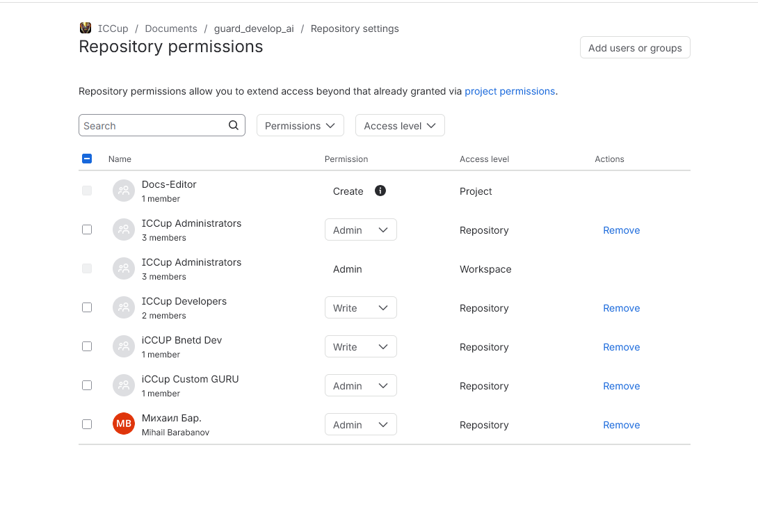Remove iCCup Custom GURU repository access
The height and width of the screenshot is (532, 758).
(x=621, y=386)
